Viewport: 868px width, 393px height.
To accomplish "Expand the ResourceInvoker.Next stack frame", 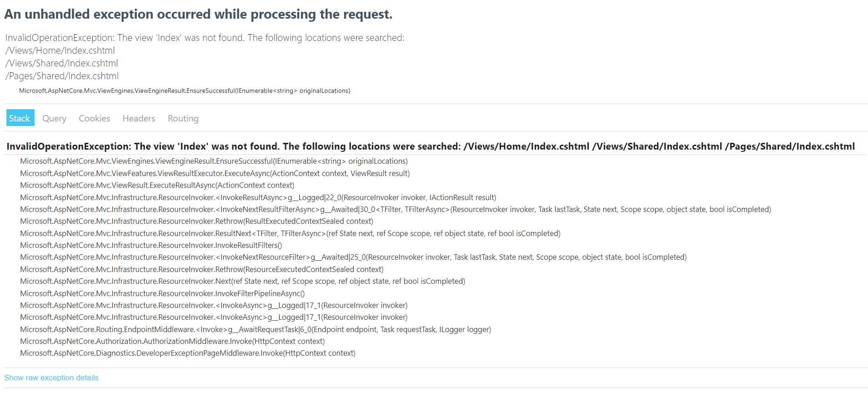I will pos(242,281).
